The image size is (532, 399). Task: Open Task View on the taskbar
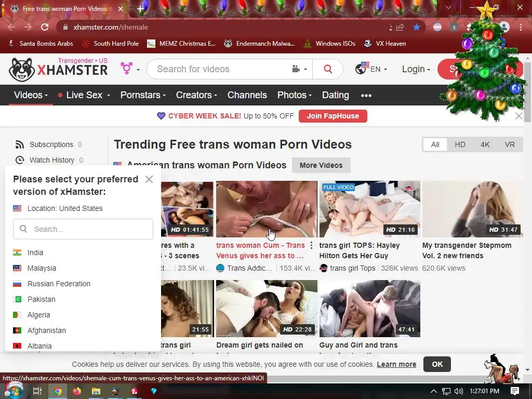(x=37, y=391)
